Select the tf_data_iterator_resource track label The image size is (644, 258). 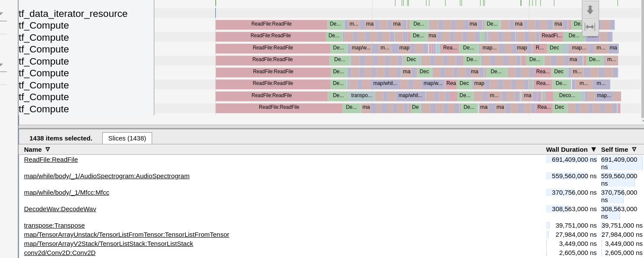(x=73, y=14)
